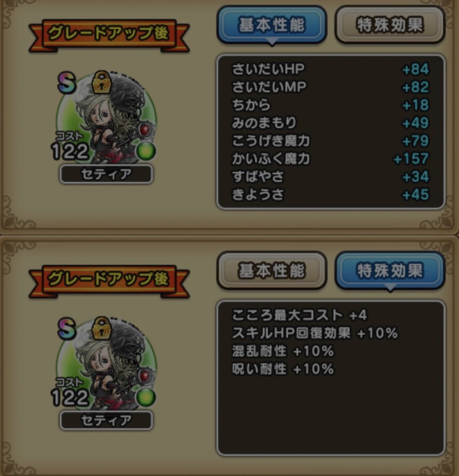This screenshot has width=459, height=476.
Task: Tap the green orb icon on lower portrait
Action: click(146, 397)
